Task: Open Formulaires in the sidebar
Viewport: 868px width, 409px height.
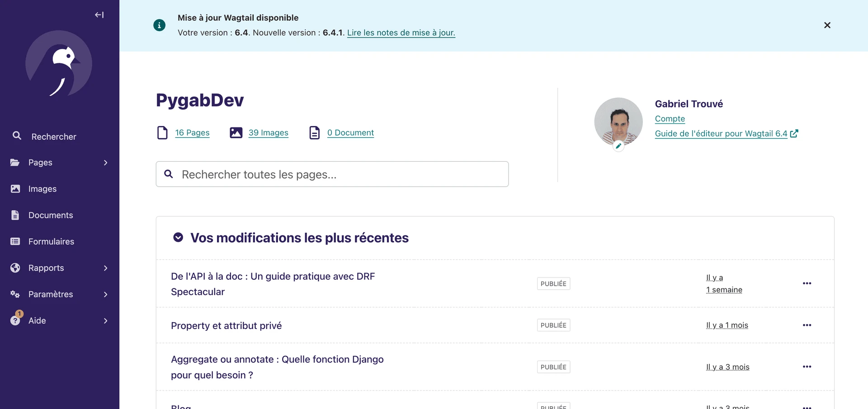Action: [51, 242]
